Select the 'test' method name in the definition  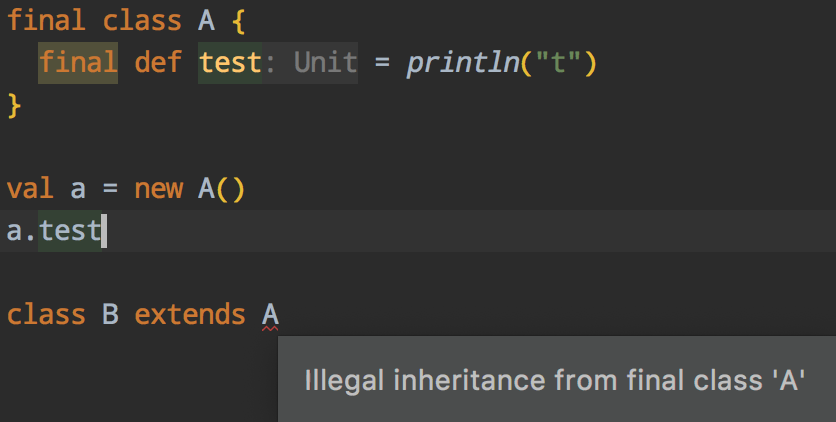pos(230,62)
